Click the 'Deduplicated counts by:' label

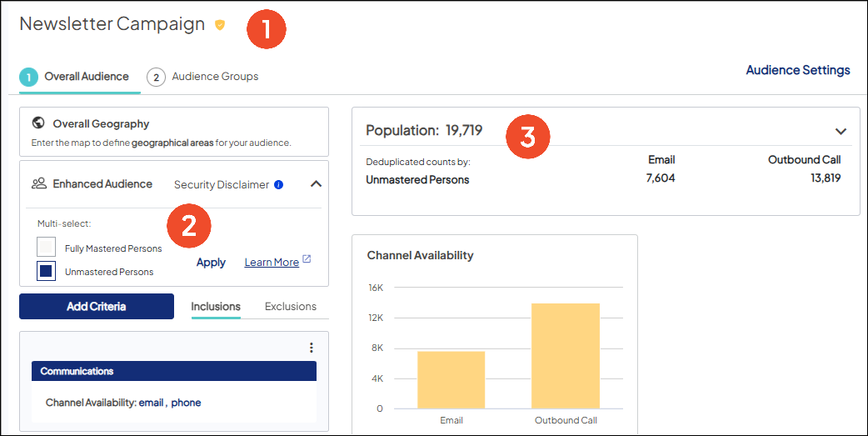pyautogui.click(x=418, y=163)
